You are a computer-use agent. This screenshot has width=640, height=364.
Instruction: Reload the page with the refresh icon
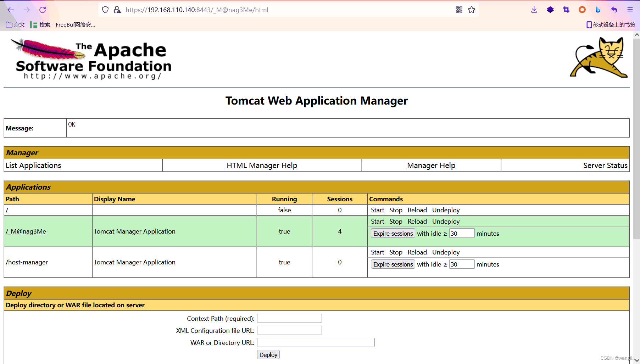coord(43,10)
